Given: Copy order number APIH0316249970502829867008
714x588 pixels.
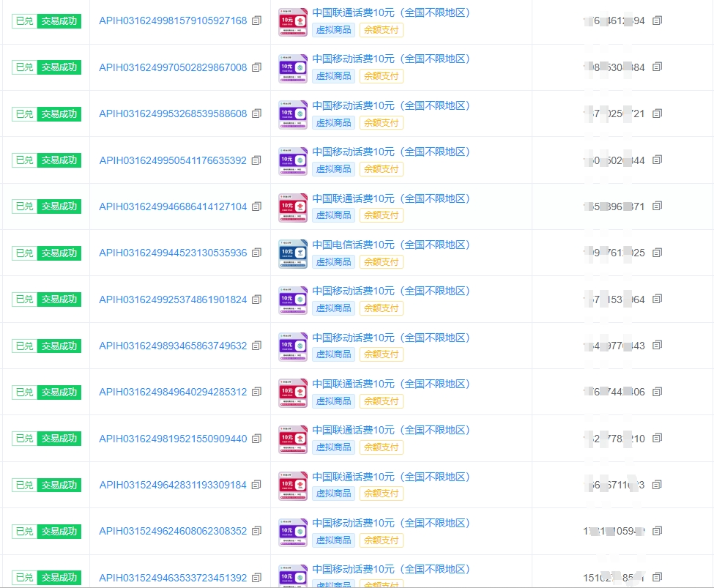Looking at the screenshot, I should tap(257, 67).
